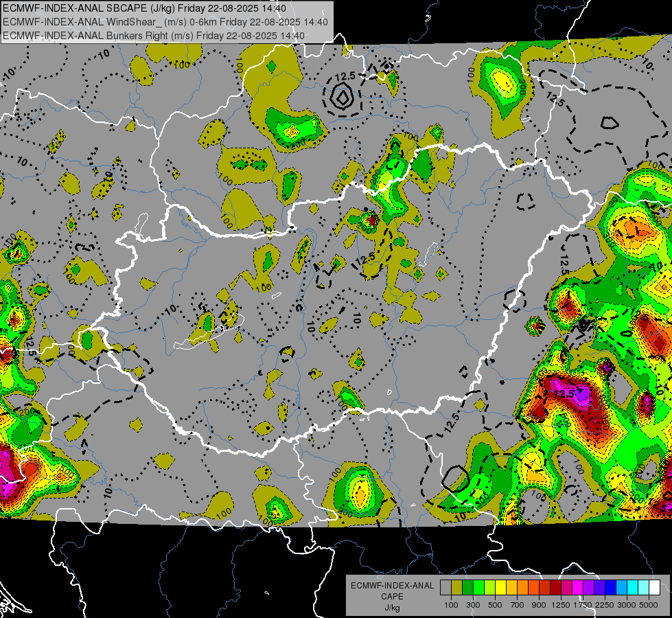This screenshot has width=672, height=618.
Task: Click the pure blue swatch after 2250
Action: click(611, 587)
